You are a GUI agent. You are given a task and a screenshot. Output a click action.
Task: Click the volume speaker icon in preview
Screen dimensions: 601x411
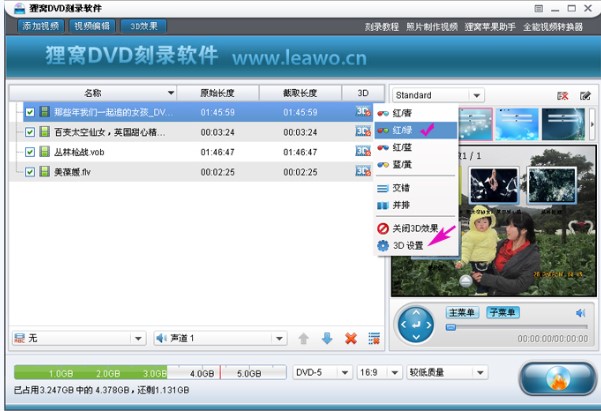point(580,313)
